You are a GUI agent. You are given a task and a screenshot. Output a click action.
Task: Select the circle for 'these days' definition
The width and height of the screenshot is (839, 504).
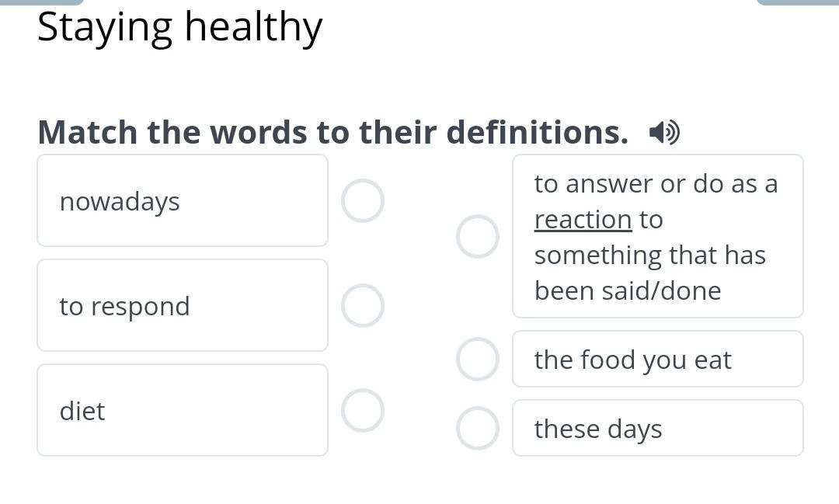(478, 428)
